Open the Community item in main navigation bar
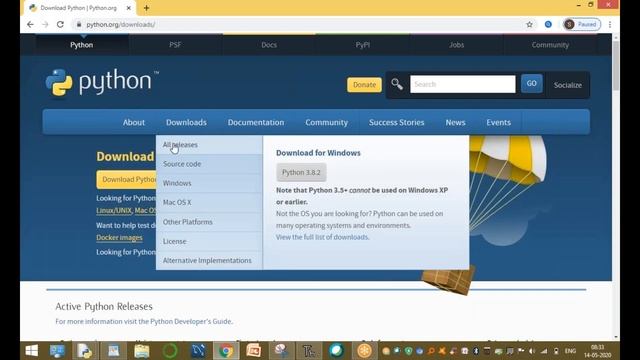Image resolution: width=640 pixels, height=360 pixels. (x=327, y=122)
